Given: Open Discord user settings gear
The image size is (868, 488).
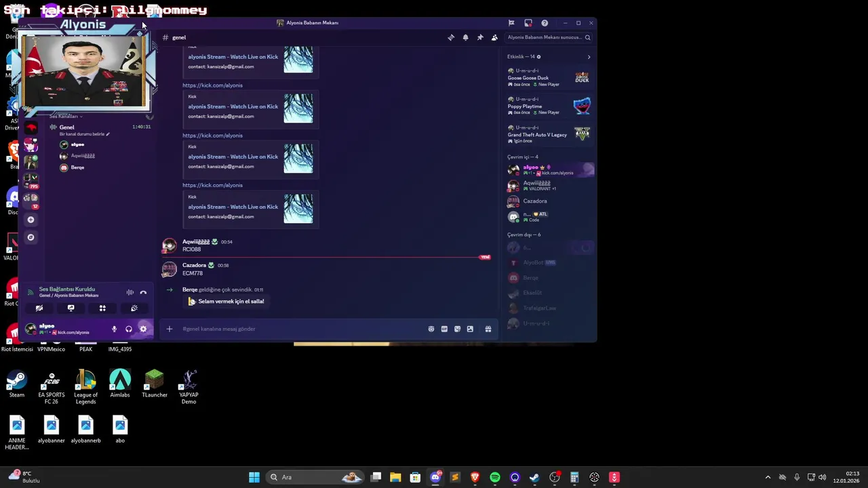Looking at the screenshot, I should pos(143,329).
